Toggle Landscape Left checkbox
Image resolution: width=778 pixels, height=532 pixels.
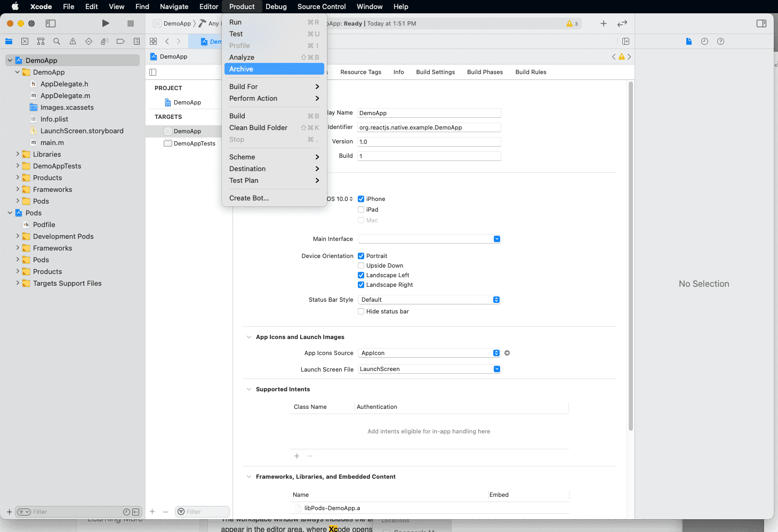click(x=361, y=275)
